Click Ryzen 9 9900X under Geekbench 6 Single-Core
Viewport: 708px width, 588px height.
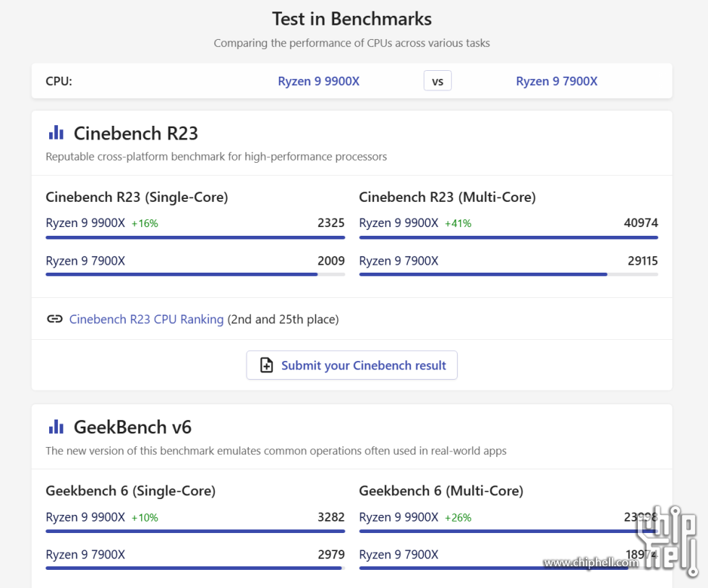(85, 517)
